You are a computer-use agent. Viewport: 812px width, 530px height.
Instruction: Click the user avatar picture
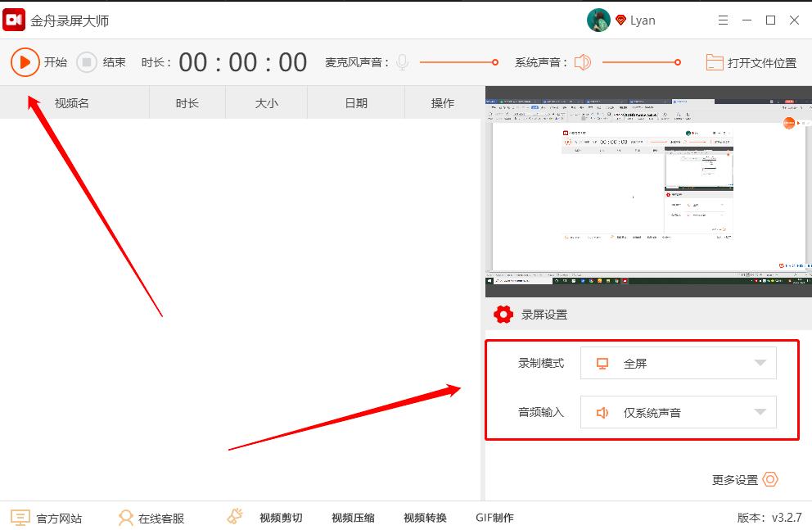(598, 20)
